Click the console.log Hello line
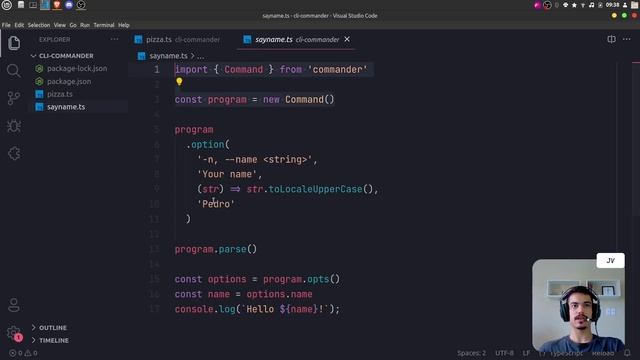 (x=257, y=309)
